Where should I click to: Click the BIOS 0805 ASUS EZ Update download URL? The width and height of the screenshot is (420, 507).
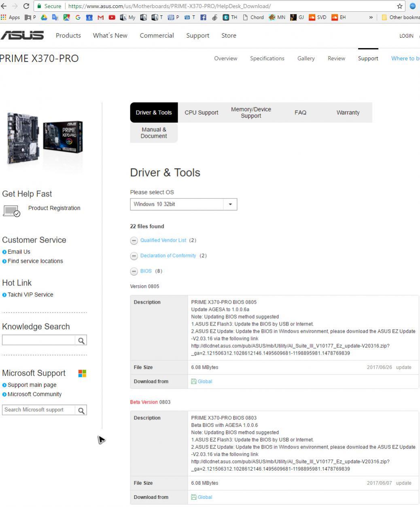coord(290,350)
